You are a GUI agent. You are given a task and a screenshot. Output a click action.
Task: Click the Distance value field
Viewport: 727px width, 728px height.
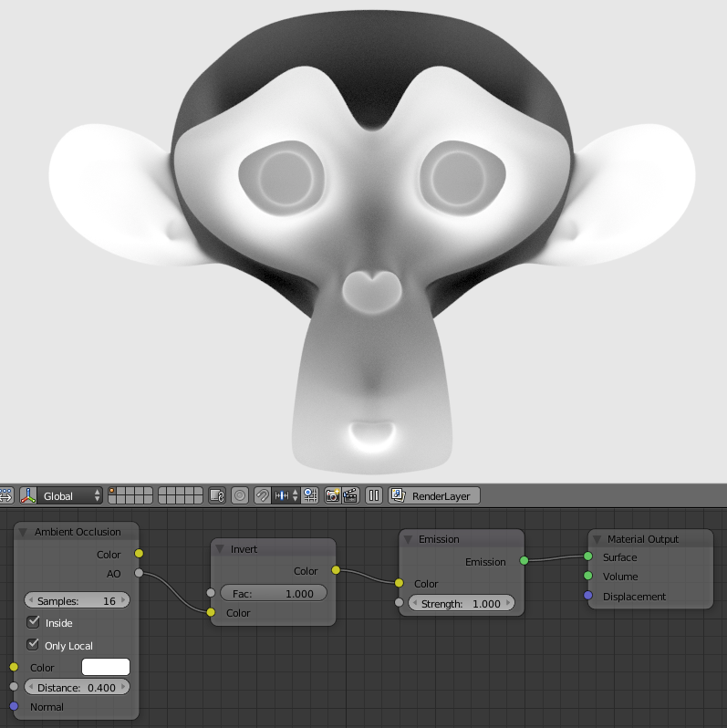(x=77, y=687)
